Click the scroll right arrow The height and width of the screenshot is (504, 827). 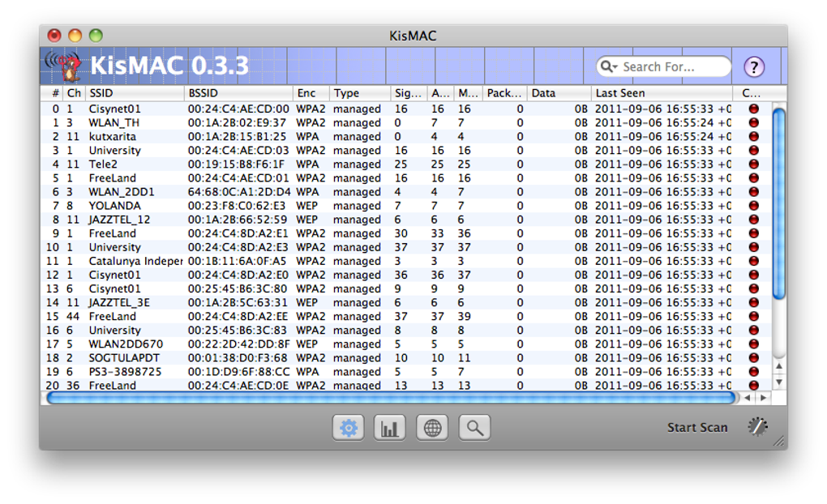click(x=763, y=398)
